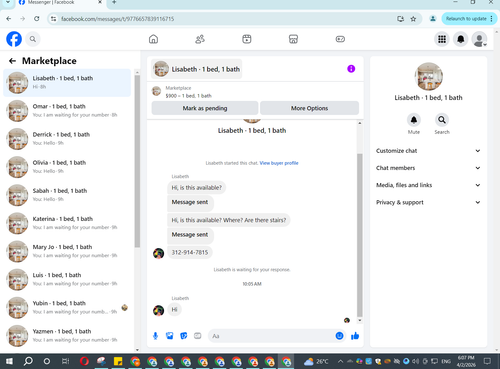This screenshot has height=369, width=500.
Task: Open the purple conversation info icon
Action: (351, 69)
